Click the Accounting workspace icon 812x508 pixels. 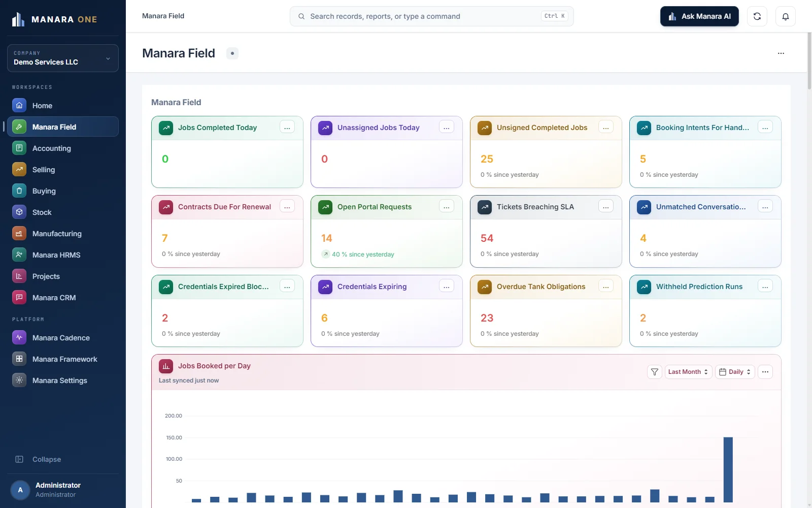click(x=19, y=148)
